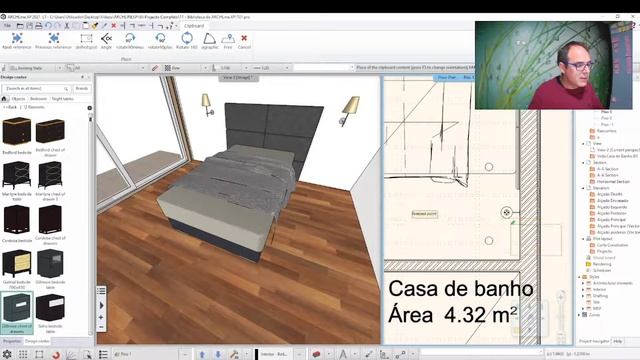Screen dimensions: 640x360
Task: Choose the Angle placement tool
Action: 106,38
